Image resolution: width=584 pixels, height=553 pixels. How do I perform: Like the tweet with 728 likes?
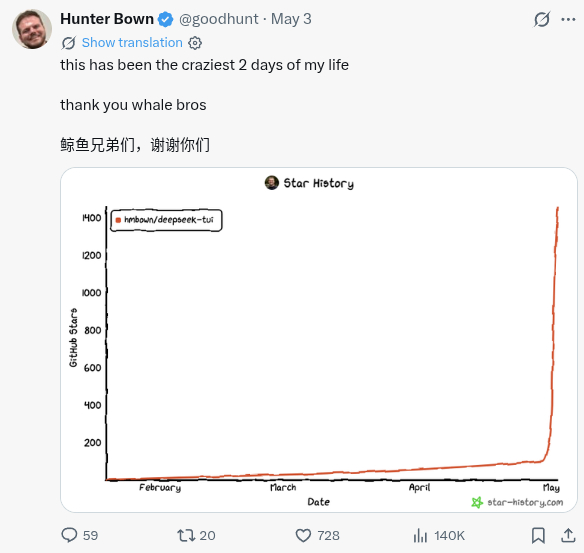click(x=303, y=535)
